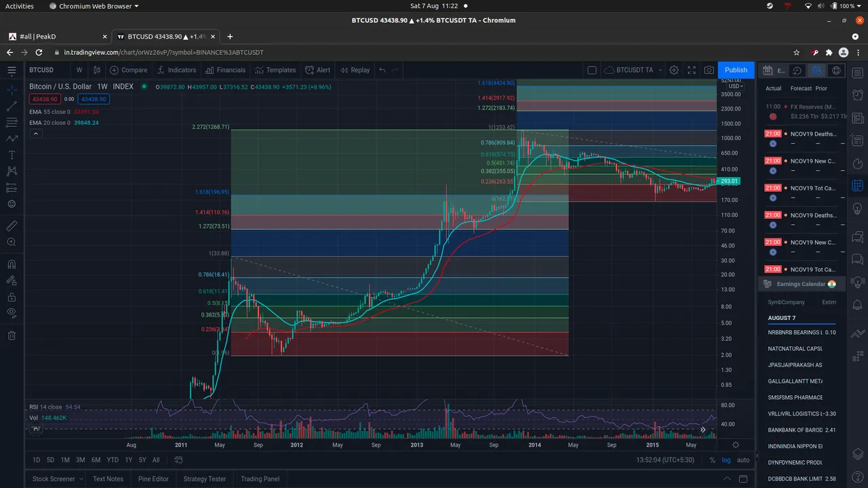Viewport: 868px width, 488px height.
Task: Open the weekly interval selector
Action: [79, 70]
